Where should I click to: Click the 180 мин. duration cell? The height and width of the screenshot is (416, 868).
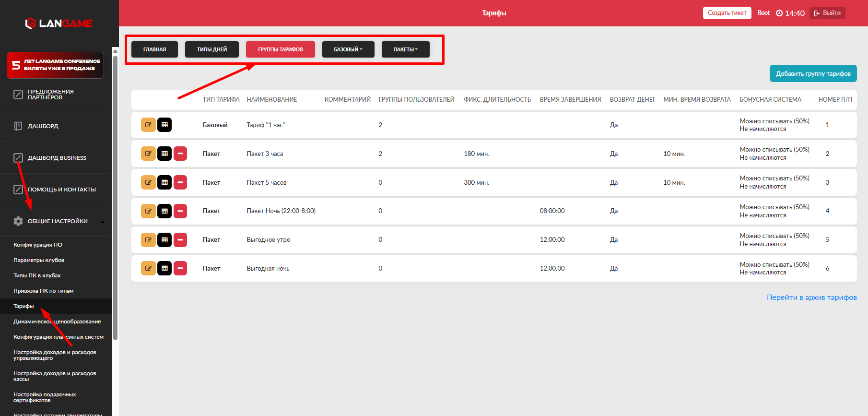click(477, 154)
